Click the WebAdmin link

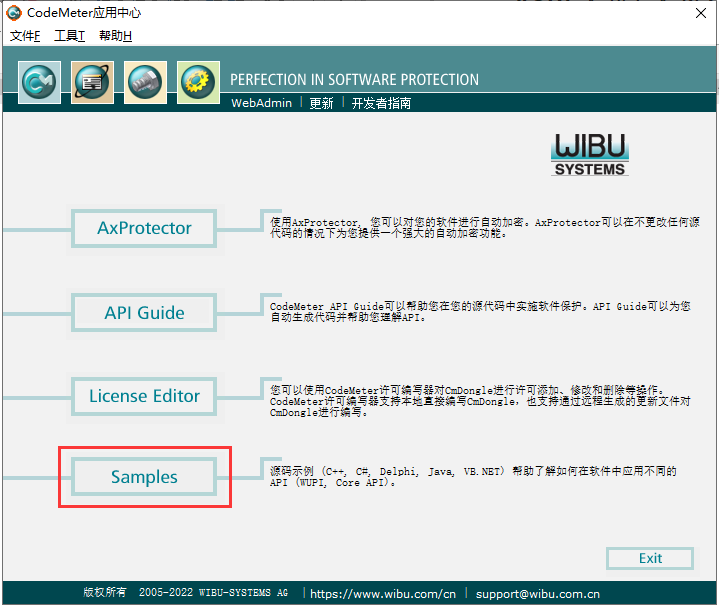tap(261, 103)
